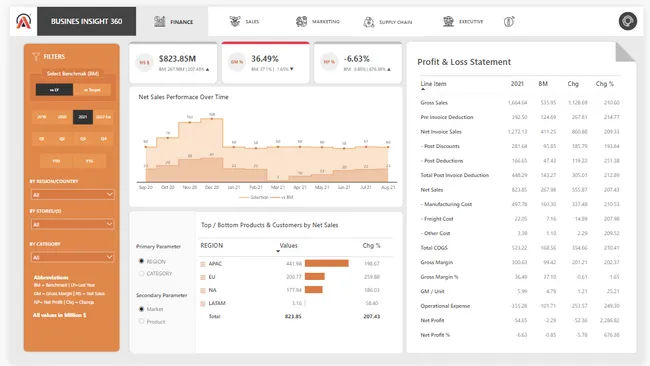
Task: Open the Marketing tab
Action: 318,22
